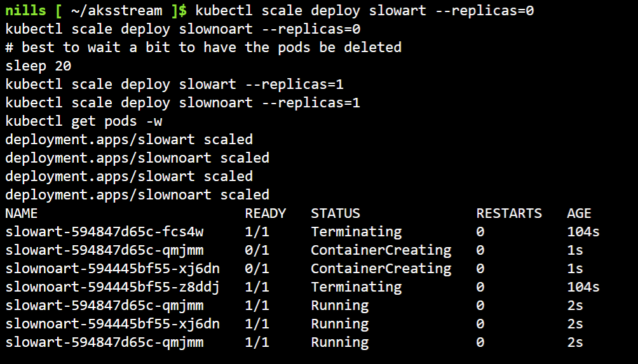Click the first 'deployment.apps/slowart scaled' output line
638x364 pixels.
(129, 140)
